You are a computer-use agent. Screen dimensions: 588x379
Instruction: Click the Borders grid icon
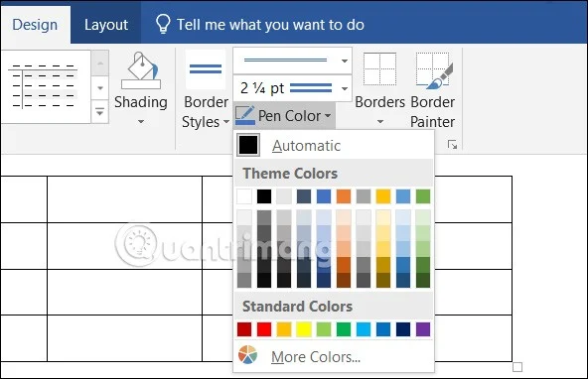tap(379, 68)
